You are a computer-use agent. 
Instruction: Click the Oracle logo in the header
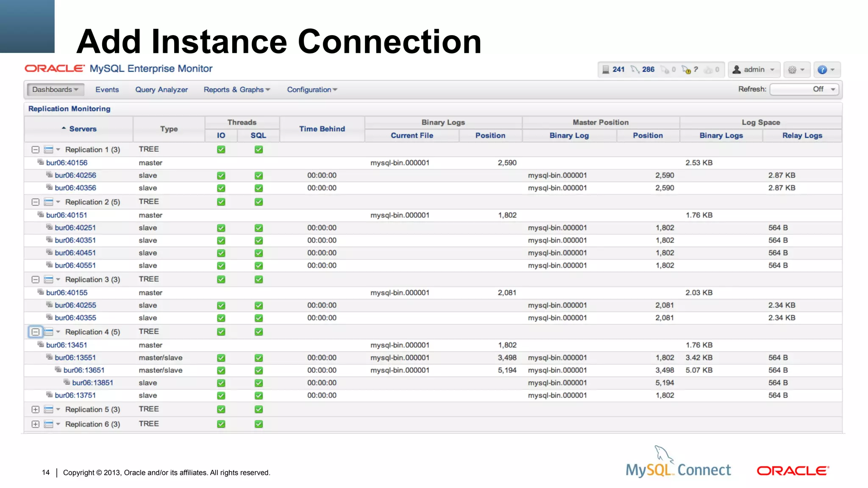[55, 69]
